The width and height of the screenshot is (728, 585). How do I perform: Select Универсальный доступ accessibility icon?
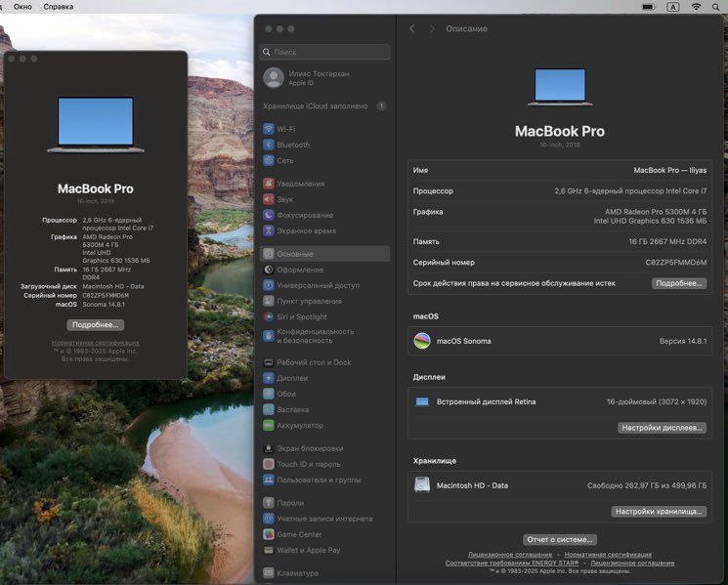coord(269,285)
